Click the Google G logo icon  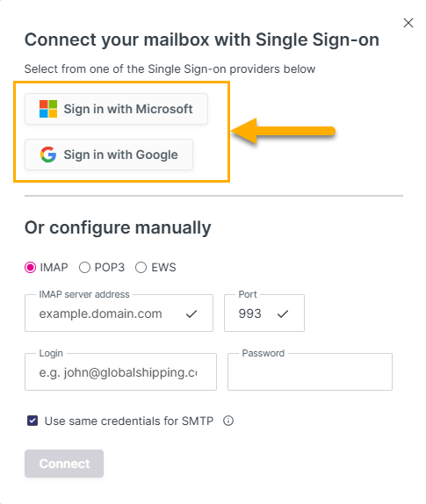[48, 155]
